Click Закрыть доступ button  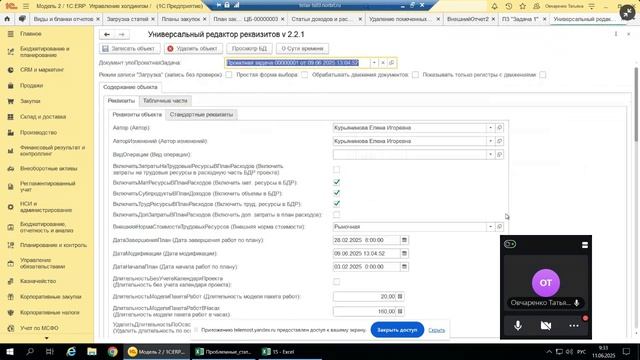397,330
